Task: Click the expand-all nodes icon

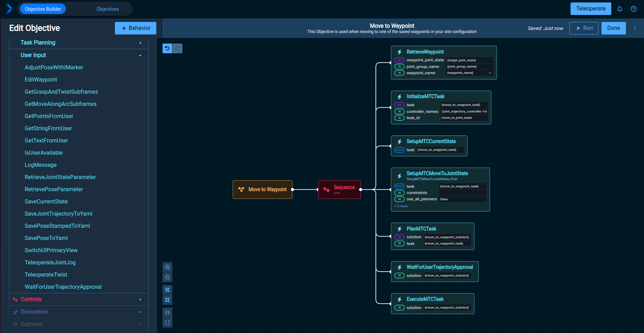Action: click(x=167, y=290)
